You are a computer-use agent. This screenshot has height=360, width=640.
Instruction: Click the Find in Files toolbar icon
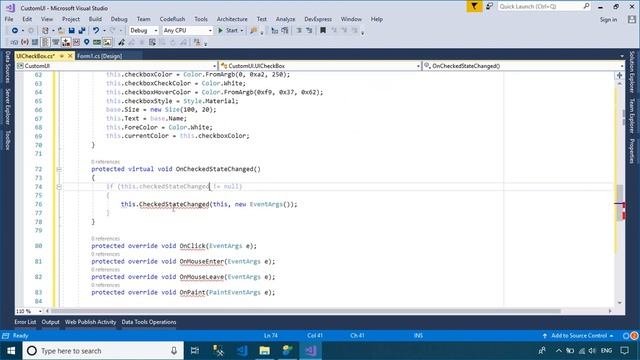[253, 31]
